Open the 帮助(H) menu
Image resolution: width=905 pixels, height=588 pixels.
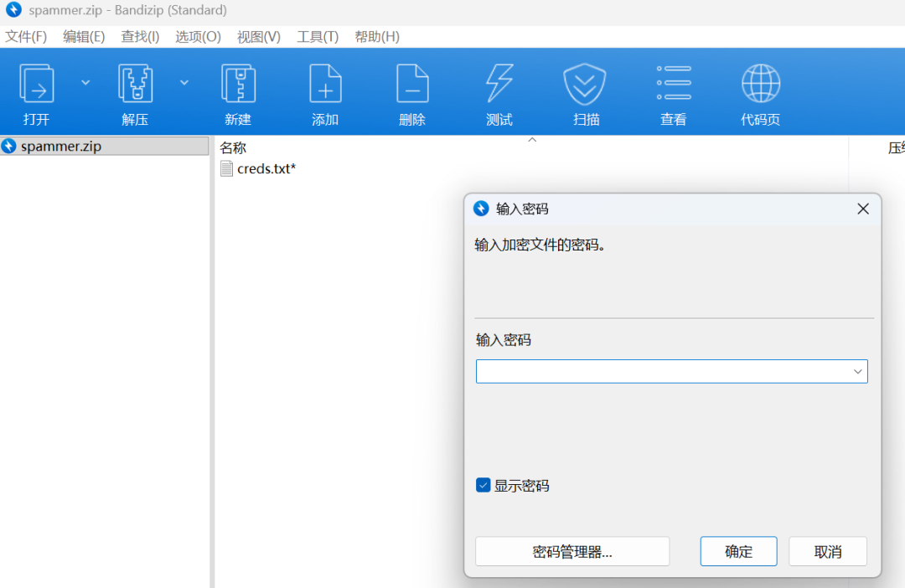point(377,37)
